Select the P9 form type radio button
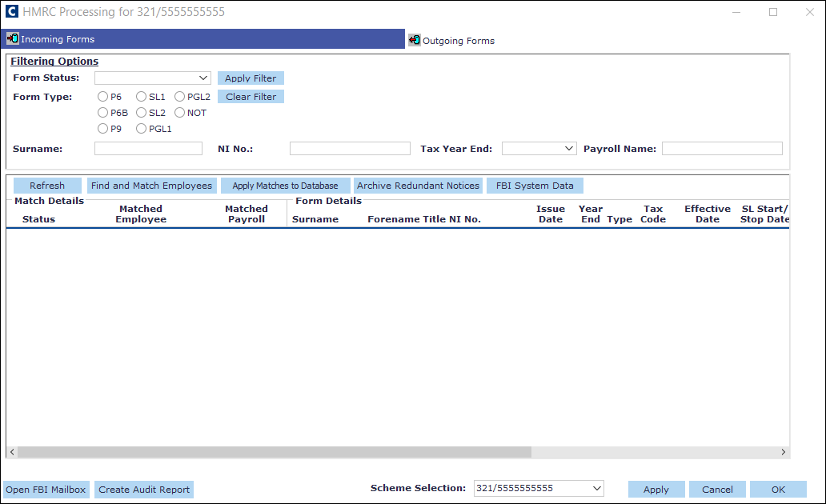This screenshot has height=504, width=826. click(102, 129)
